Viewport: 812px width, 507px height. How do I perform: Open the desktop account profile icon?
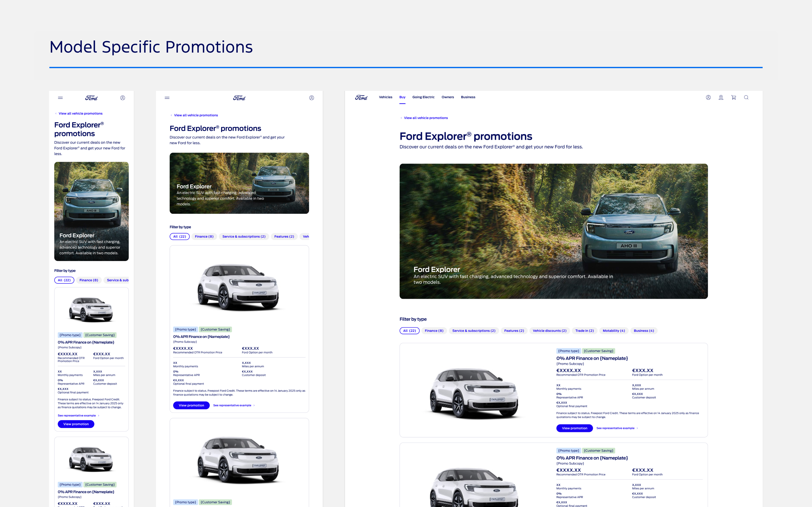click(708, 97)
